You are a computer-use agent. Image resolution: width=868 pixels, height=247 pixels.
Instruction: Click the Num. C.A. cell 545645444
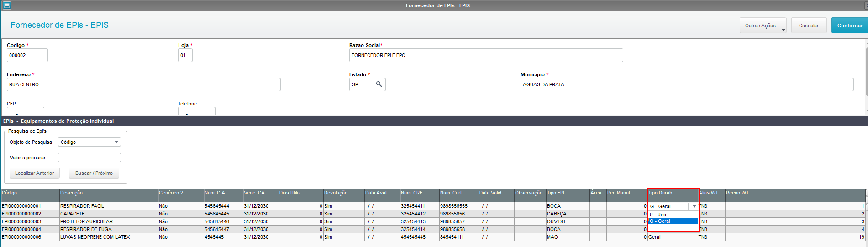pyautogui.click(x=223, y=206)
